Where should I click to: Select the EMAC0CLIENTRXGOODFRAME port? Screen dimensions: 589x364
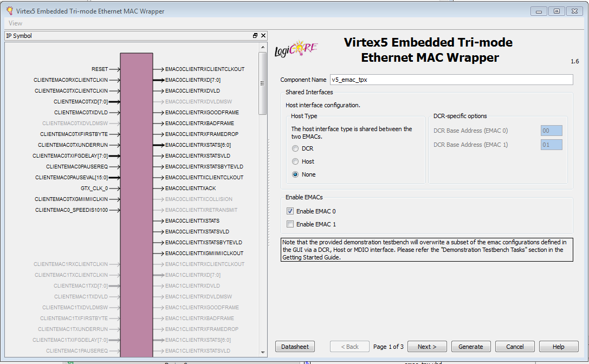pyautogui.click(x=202, y=113)
